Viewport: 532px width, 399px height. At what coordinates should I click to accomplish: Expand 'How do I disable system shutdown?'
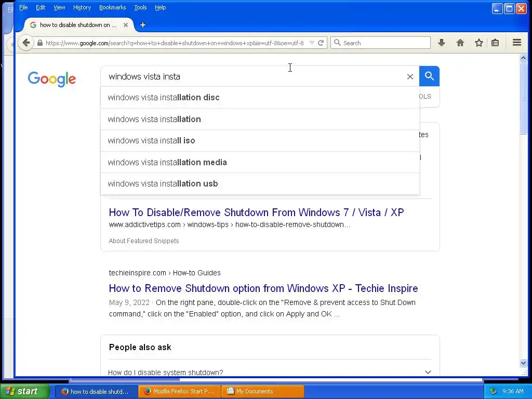pos(428,372)
